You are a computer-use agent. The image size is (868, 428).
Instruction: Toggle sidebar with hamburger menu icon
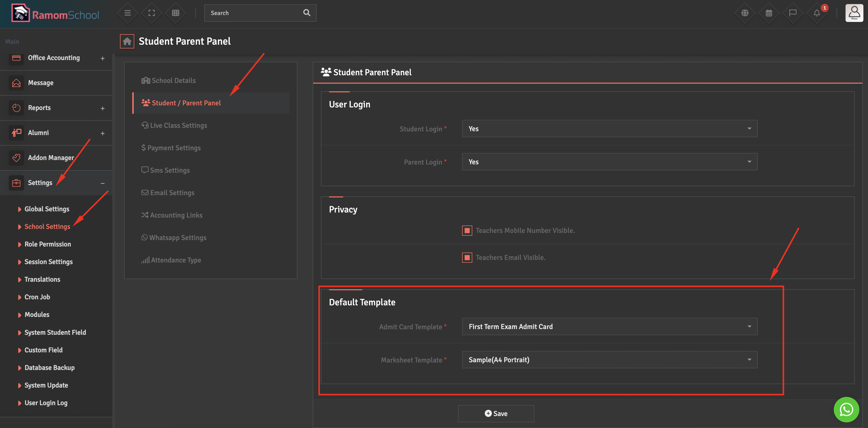pos(127,13)
